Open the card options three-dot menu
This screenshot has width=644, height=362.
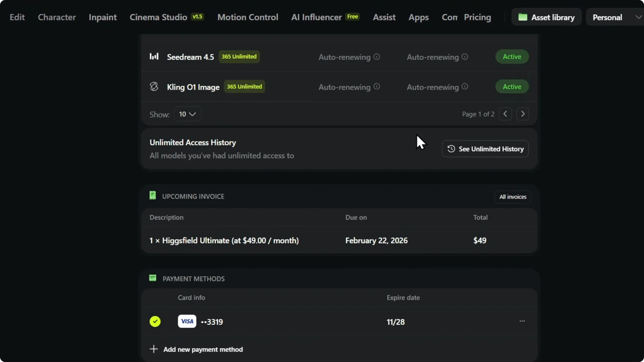tap(522, 321)
